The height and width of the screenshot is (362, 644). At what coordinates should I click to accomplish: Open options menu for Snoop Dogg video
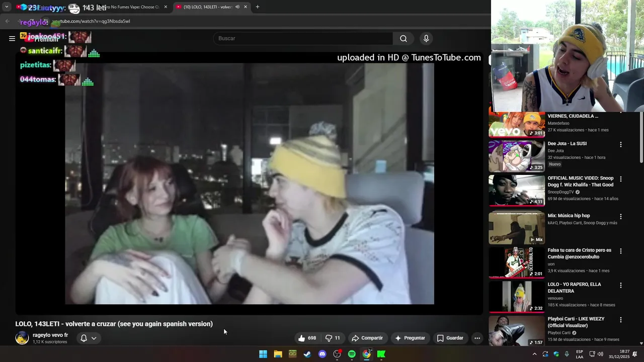pos(621,179)
